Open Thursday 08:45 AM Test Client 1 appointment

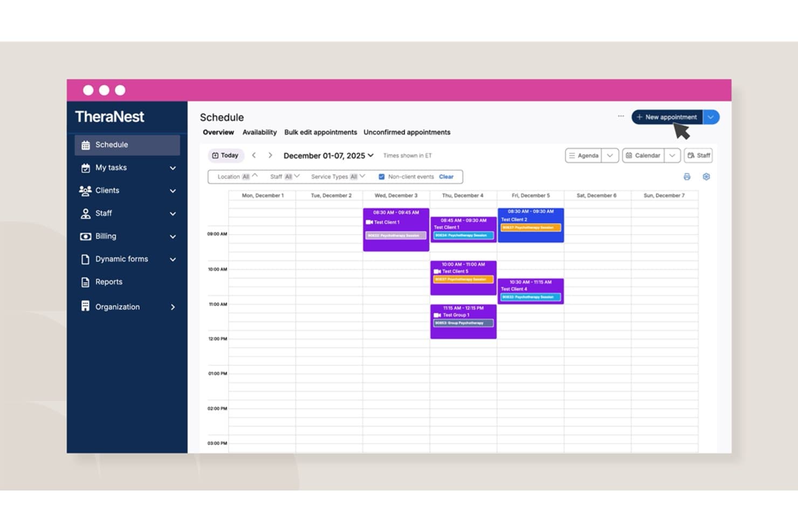[464, 229]
